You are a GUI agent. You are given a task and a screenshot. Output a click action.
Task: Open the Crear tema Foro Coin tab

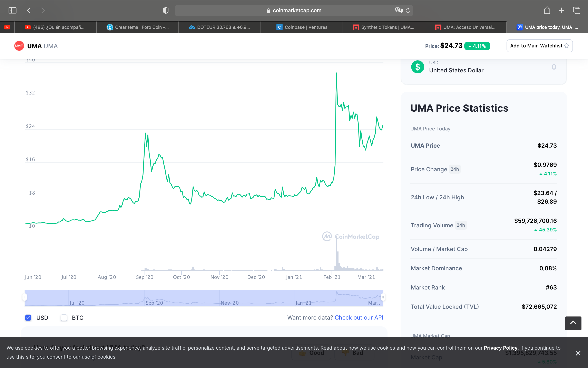[138, 27]
